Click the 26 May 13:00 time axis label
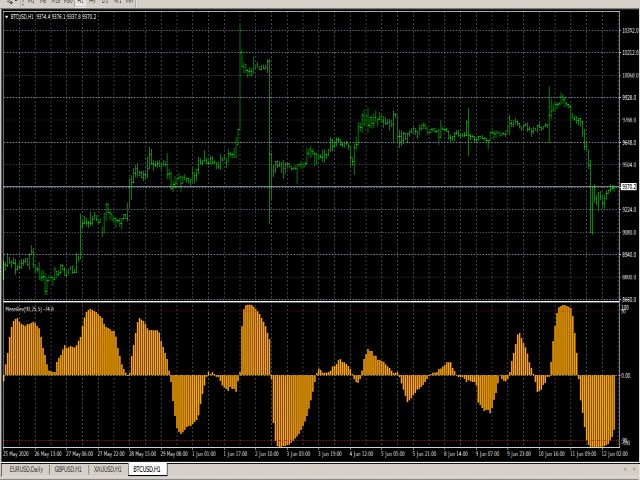Screen dimensions: 640x480 click(48, 454)
